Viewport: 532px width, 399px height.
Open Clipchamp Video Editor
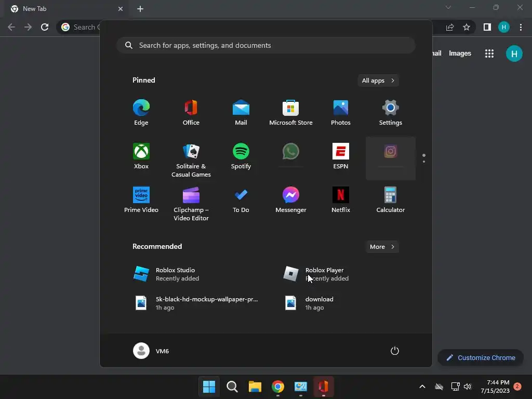coord(191,204)
